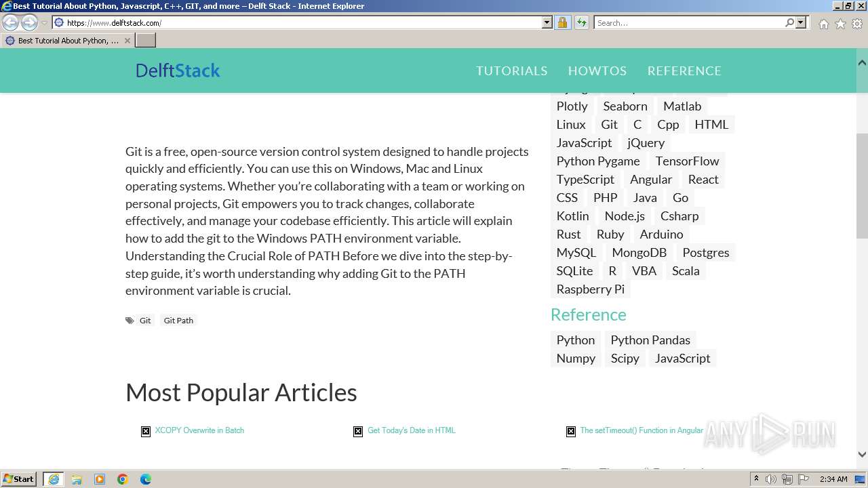
Task: Open the Kotlin tag
Action: (573, 216)
